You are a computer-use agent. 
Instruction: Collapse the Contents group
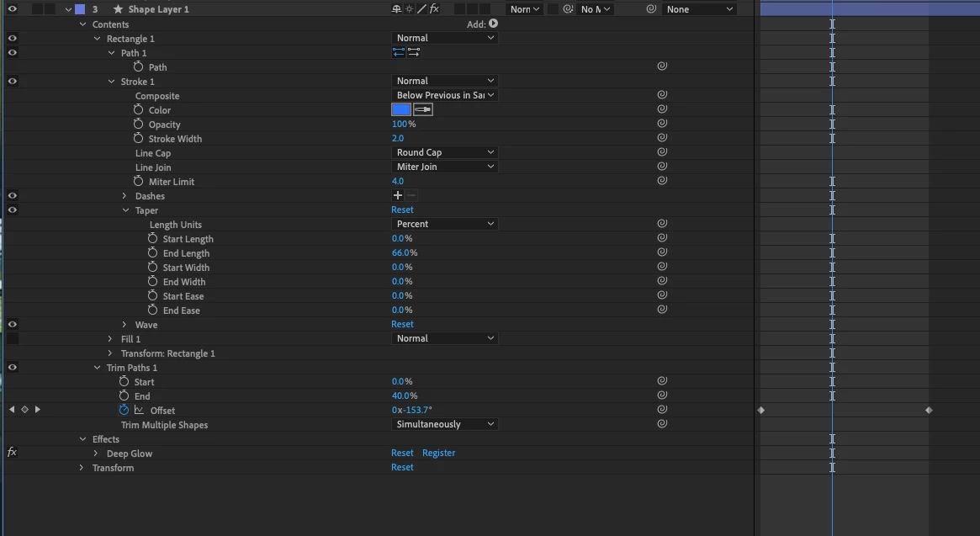click(x=82, y=24)
